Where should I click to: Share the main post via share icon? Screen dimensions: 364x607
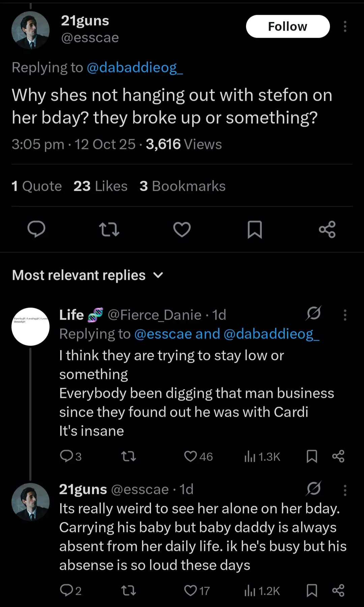click(327, 229)
